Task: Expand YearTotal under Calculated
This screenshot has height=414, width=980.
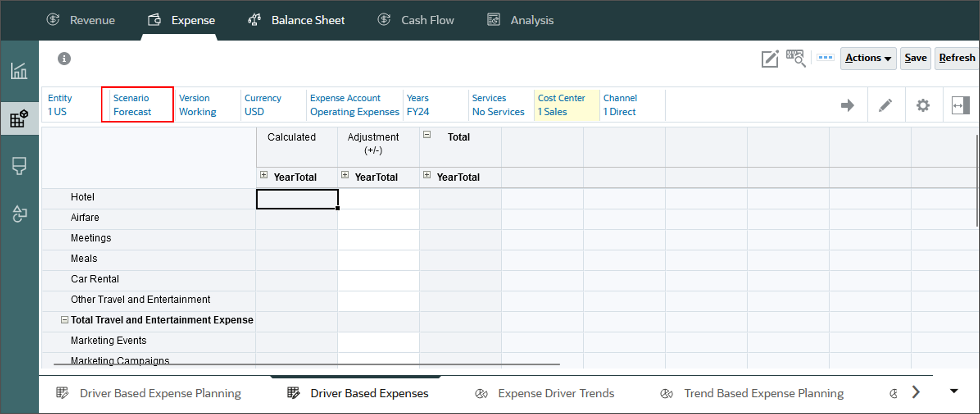Action: (x=264, y=175)
